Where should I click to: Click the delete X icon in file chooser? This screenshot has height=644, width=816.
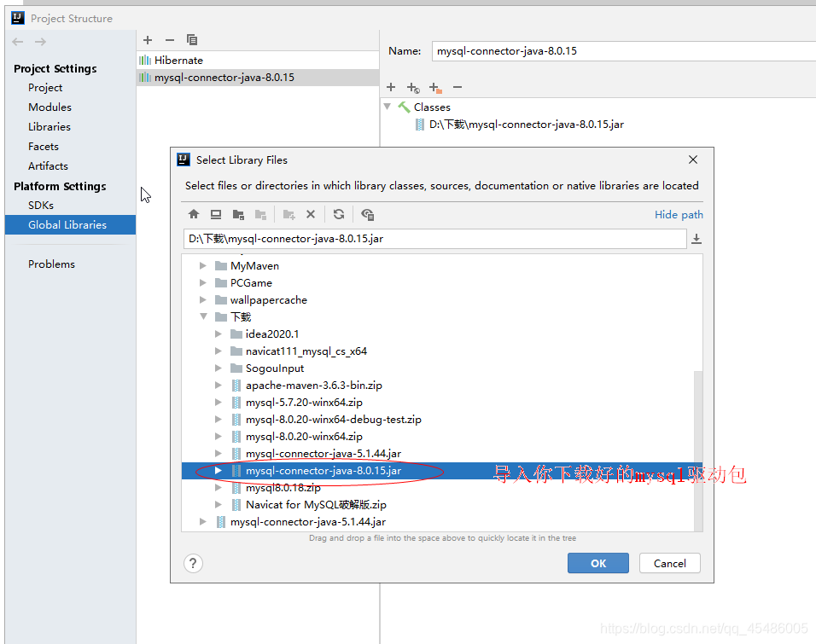311,214
